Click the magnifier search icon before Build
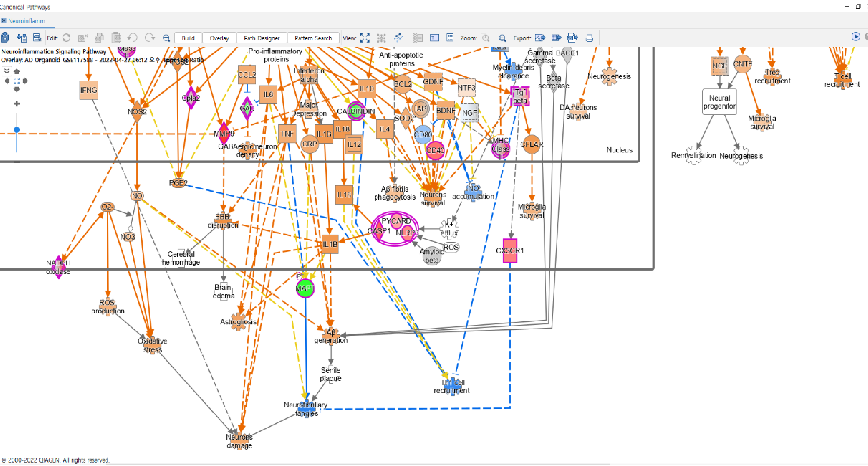868x466 pixels. click(x=166, y=38)
